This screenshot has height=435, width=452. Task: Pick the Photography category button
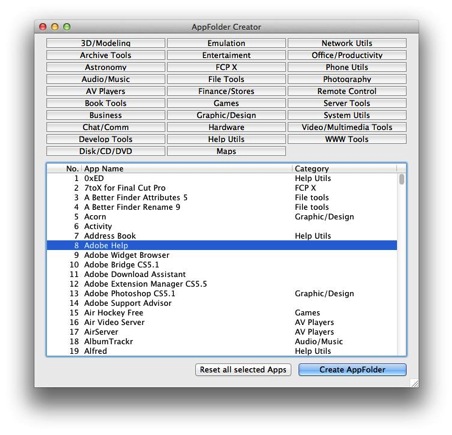[347, 79]
